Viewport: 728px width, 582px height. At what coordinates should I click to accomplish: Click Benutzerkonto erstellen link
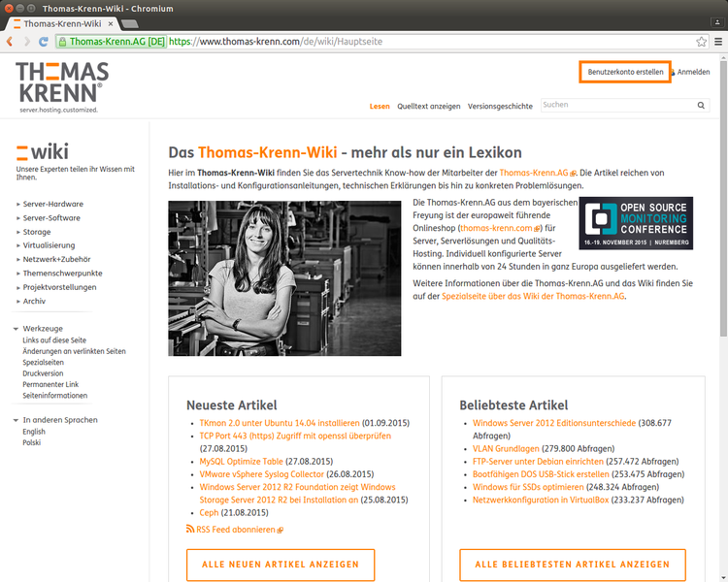pyautogui.click(x=625, y=72)
